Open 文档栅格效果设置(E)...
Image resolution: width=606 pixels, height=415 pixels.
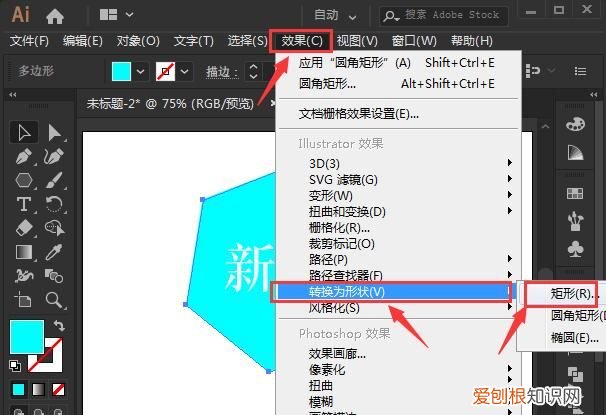point(398,114)
